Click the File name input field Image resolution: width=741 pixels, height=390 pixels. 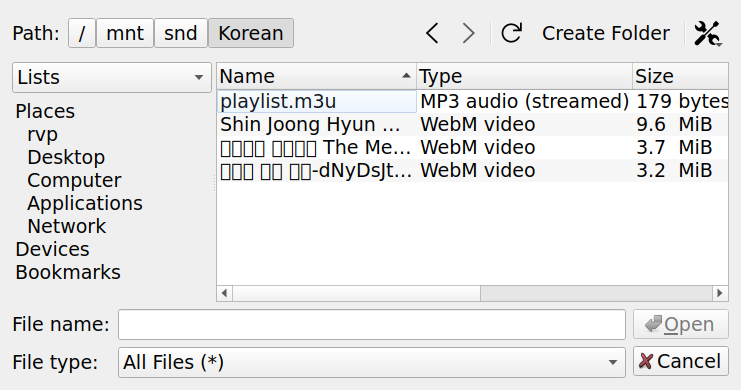(371, 324)
